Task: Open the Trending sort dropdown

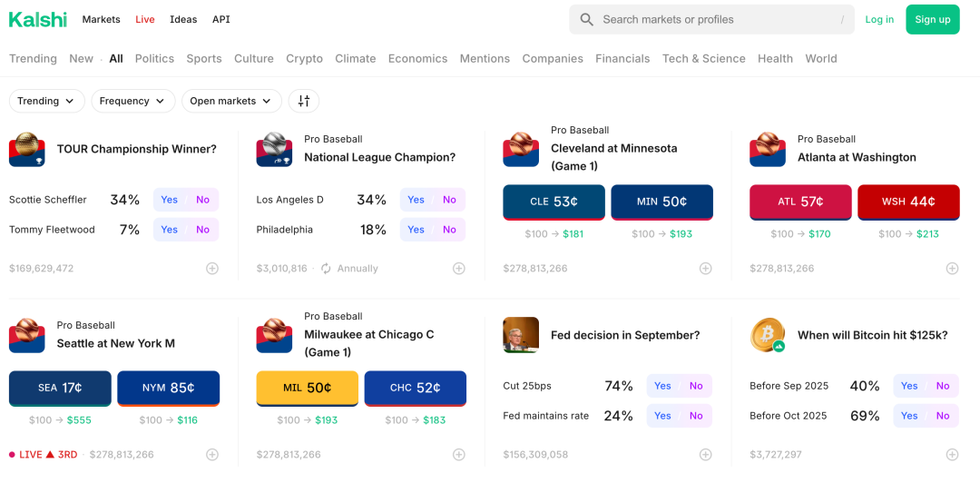Action: point(47,101)
